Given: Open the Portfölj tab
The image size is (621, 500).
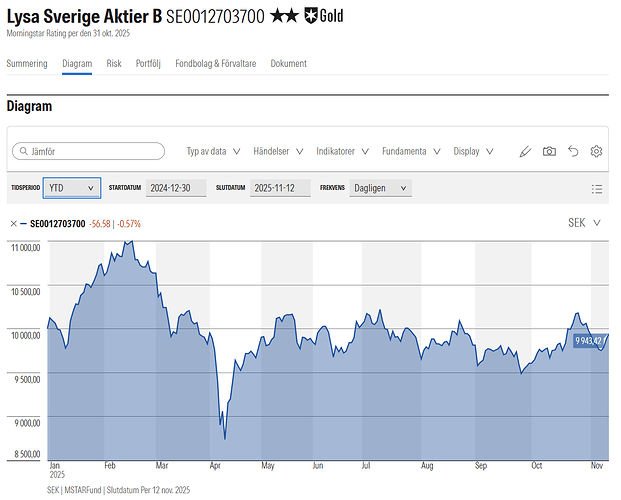Looking at the screenshot, I should (x=148, y=63).
